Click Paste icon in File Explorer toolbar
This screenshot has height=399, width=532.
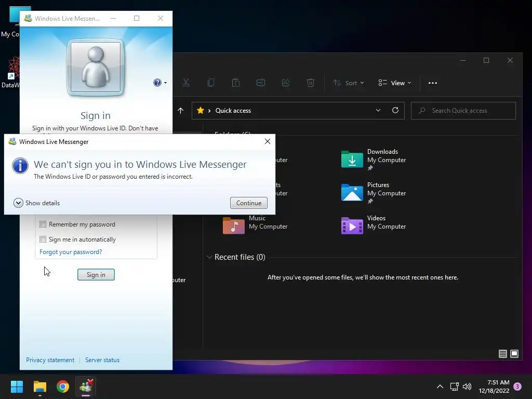[x=236, y=83]
